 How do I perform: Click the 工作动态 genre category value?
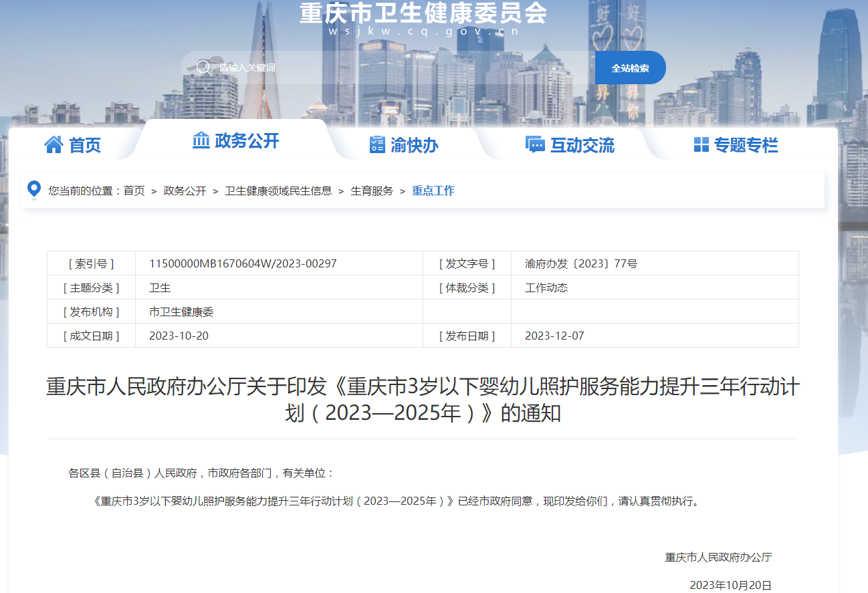pyautogui.click(x=546, y=287)
